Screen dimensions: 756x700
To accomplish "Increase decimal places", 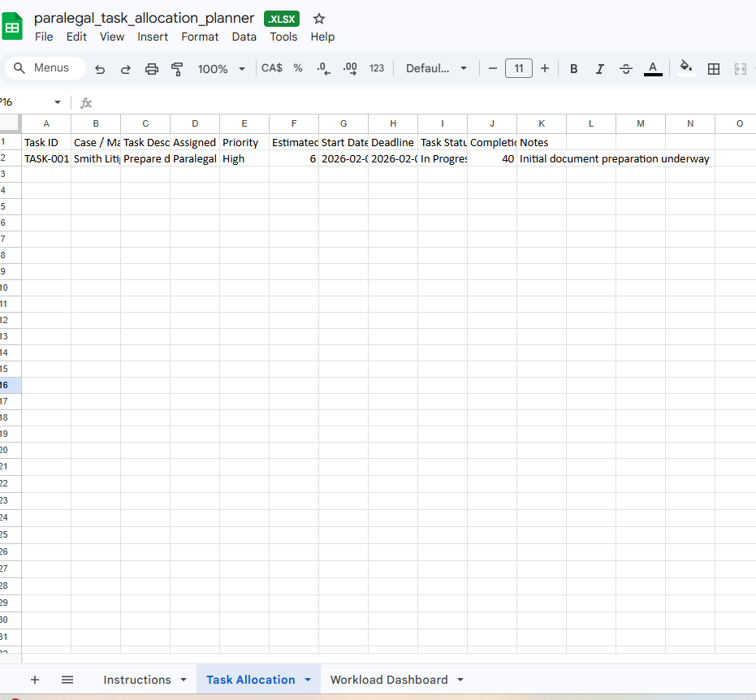I will [349, 68].
